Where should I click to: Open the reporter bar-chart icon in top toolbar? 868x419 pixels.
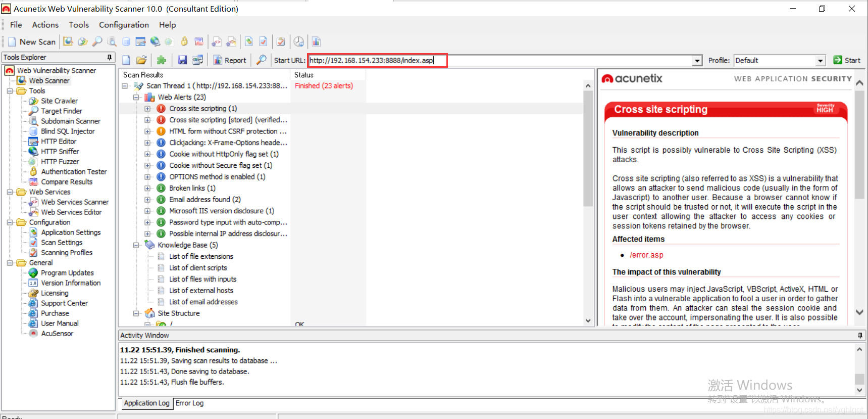coord(316,41)
